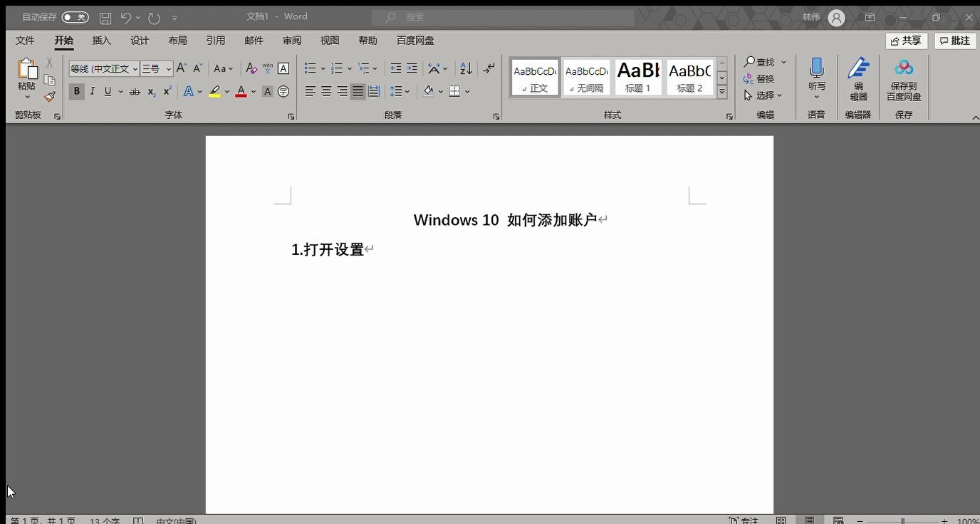Open the font name dropdown (等线)

(135, 69)
